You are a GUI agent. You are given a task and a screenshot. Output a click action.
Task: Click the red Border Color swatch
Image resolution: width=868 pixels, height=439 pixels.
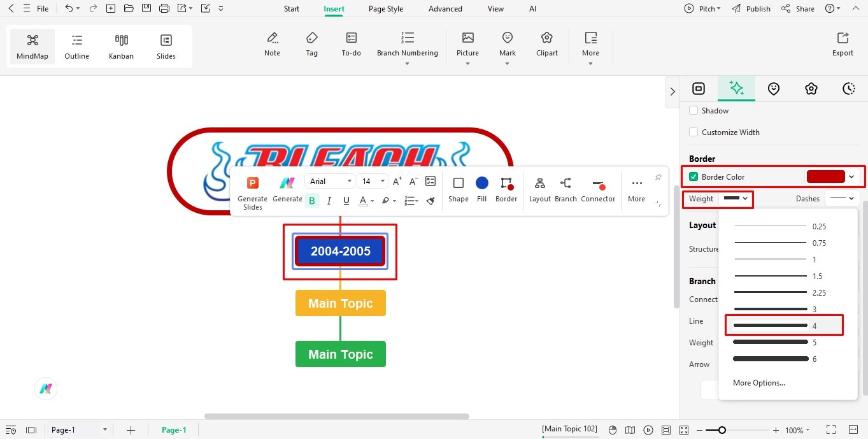tap(825, 176)
